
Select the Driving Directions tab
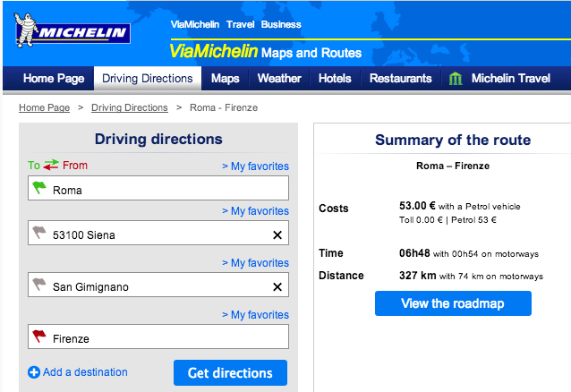148,79
